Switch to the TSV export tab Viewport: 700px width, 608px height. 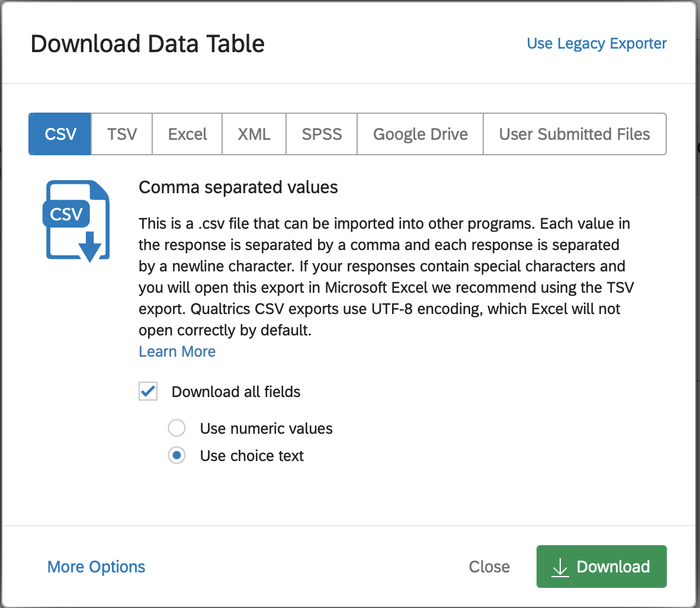coord(122,135)
